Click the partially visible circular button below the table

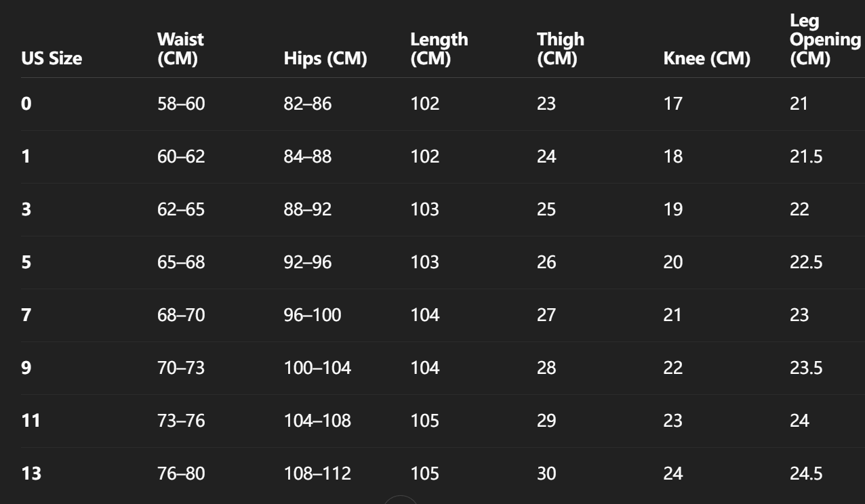(401, 500)
